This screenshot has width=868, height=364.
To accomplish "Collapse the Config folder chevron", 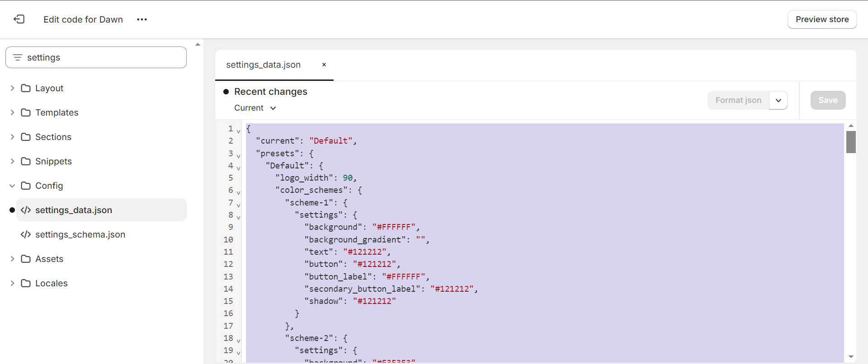I will [x=12, y=186].
